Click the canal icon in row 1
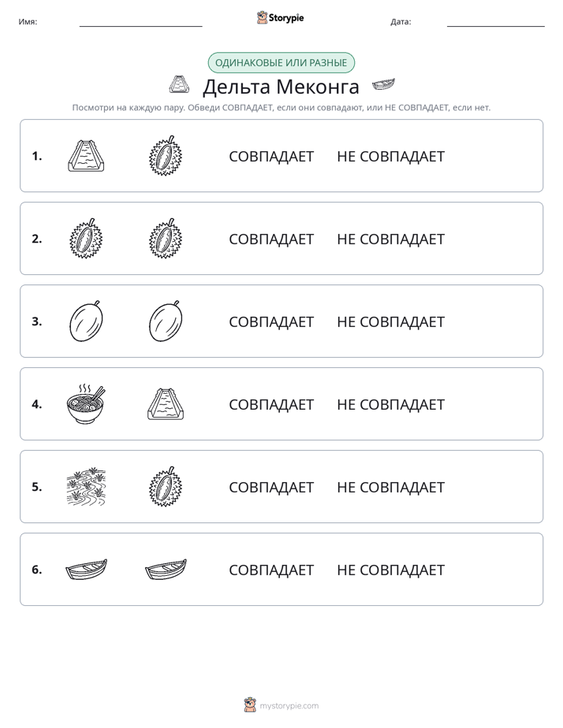The image size is (563, 728). (86, 156)
